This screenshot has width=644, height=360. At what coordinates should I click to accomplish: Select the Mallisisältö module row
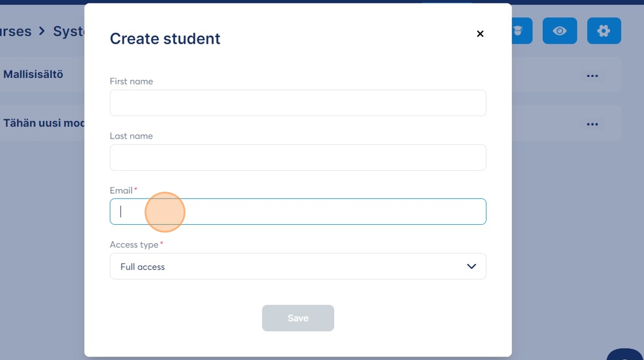[33, 74]
